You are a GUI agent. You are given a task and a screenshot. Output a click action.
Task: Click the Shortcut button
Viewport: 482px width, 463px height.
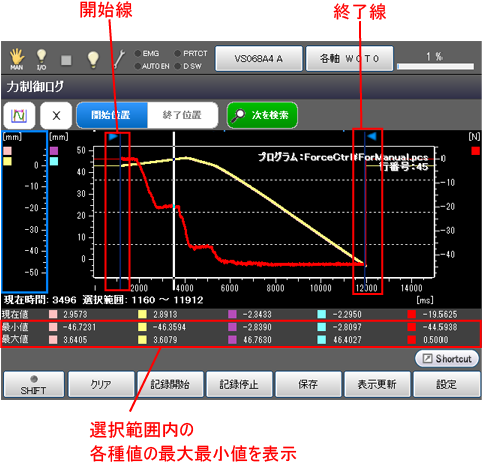click(447, 359)
